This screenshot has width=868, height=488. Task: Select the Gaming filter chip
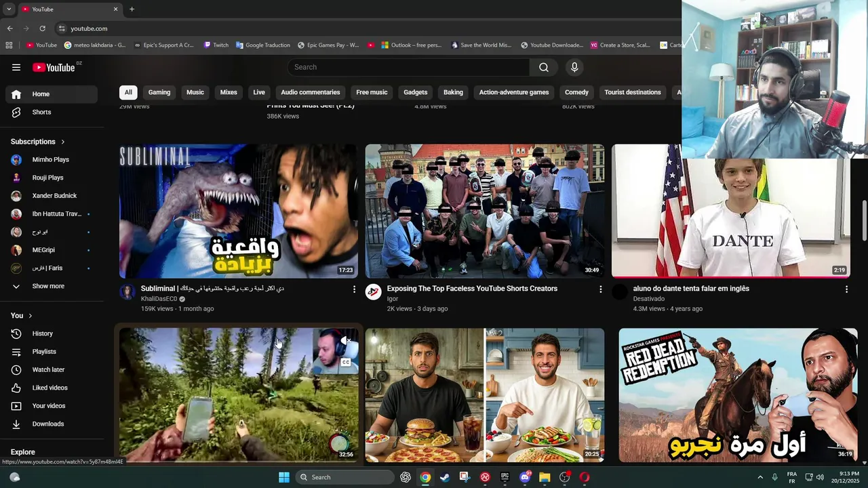(159, 92)
